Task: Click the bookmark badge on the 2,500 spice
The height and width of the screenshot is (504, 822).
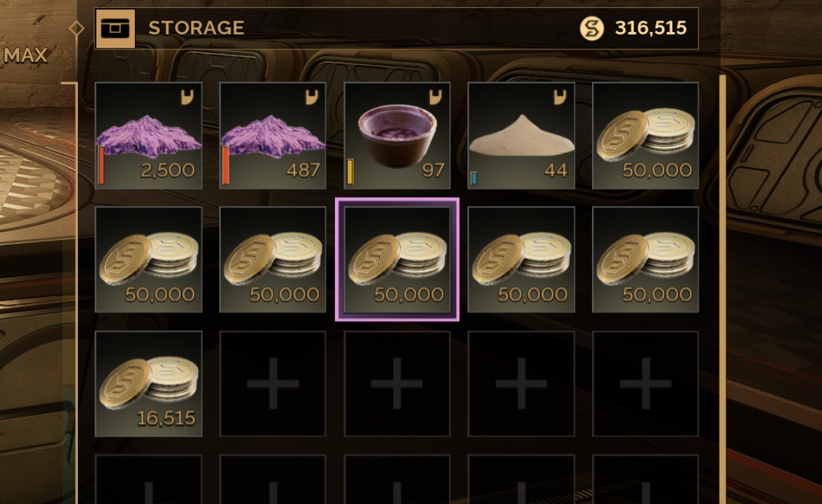Action: pos(187,97)
